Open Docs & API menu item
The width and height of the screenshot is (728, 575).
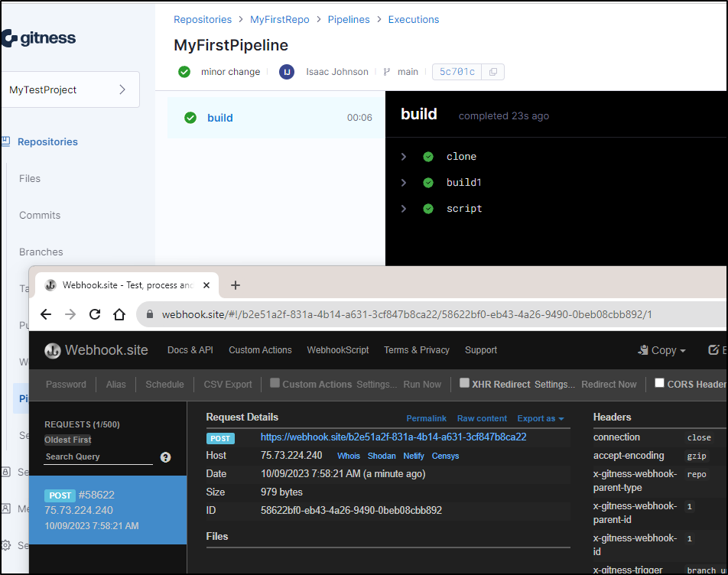point(190,350)
